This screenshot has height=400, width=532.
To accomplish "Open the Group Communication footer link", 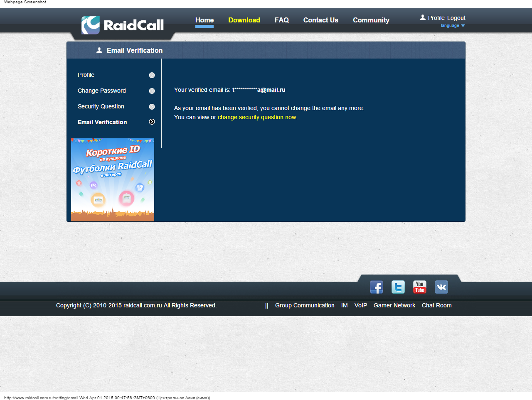I will click(x=305, y=305).
